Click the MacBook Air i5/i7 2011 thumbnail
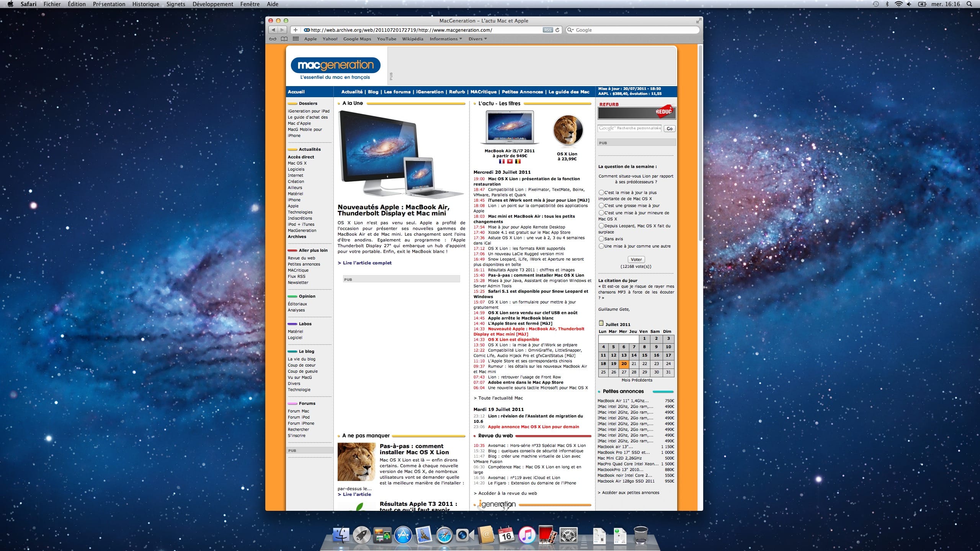Screen dimensions: 980x551 [x=510, y=127]
